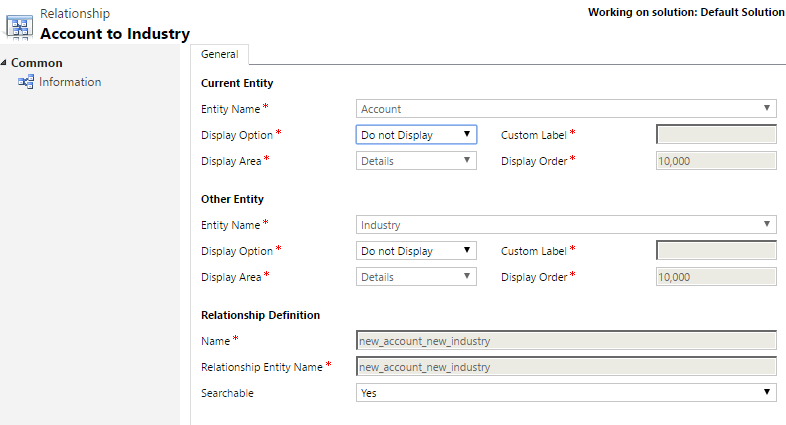Click Current Entity Custom Label field
This screenshot has width=786, height=425.
[716, 134]
